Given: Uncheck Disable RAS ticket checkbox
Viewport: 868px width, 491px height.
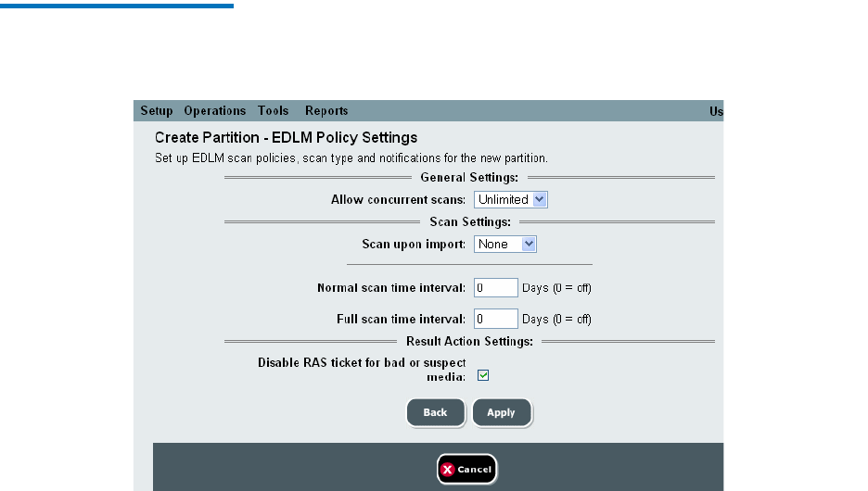Looking at the screenshot, I should (483, 375).
